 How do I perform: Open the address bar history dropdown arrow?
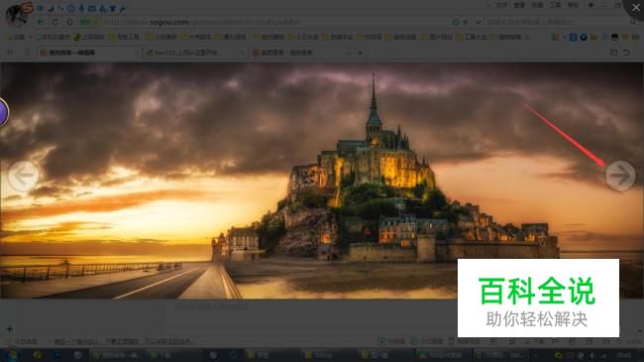478,22
